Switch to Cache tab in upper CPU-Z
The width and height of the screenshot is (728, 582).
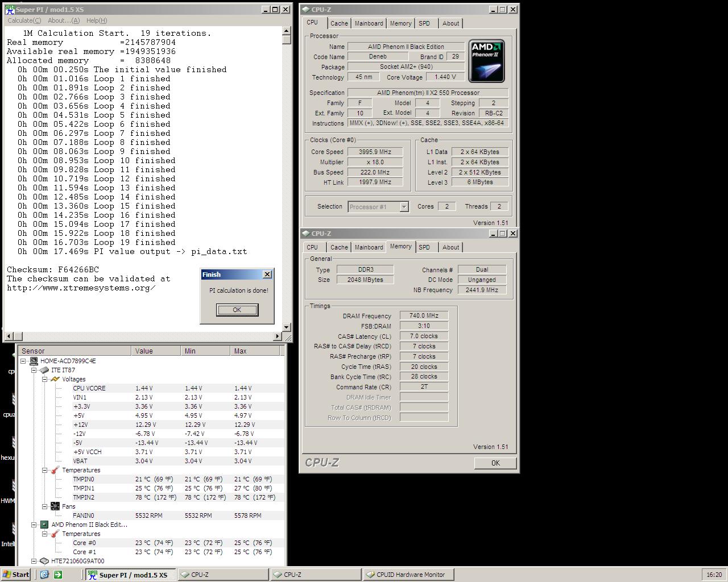pos(339,23)
